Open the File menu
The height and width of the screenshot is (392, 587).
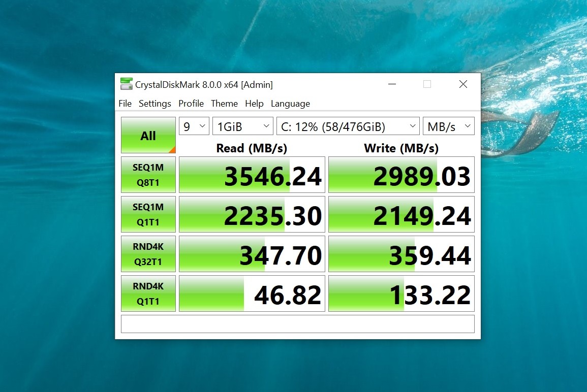[x=125, y=104]
